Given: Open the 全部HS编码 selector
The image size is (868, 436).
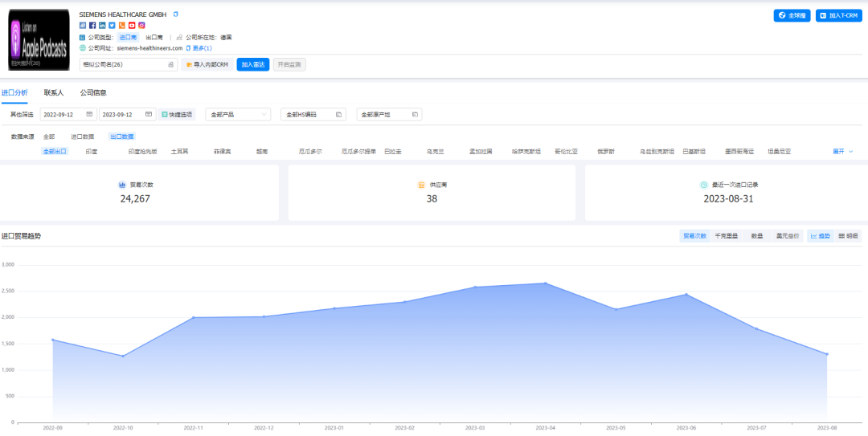Looking at the screenshot, I should 313,115.
